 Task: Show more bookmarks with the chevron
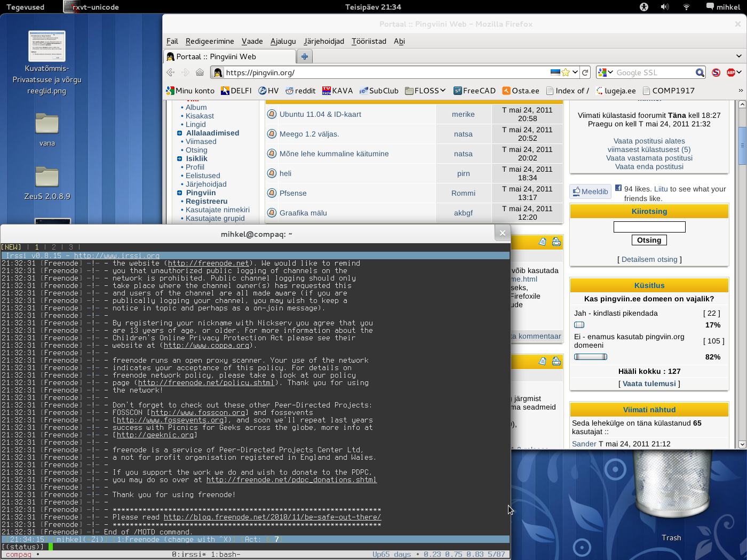tap(740, 91)
